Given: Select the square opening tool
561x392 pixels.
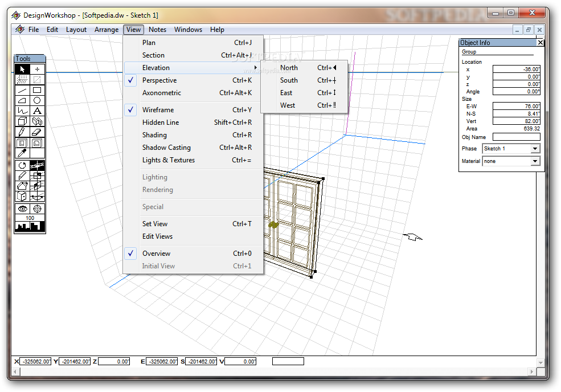Looking at the screenshot, I should [22, 143].
